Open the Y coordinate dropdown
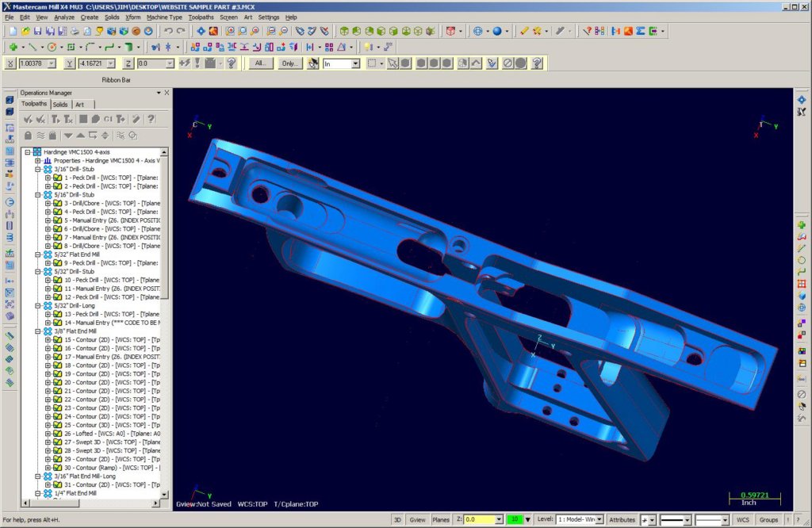The image size is (812, 528). click(x=111, y=63)
